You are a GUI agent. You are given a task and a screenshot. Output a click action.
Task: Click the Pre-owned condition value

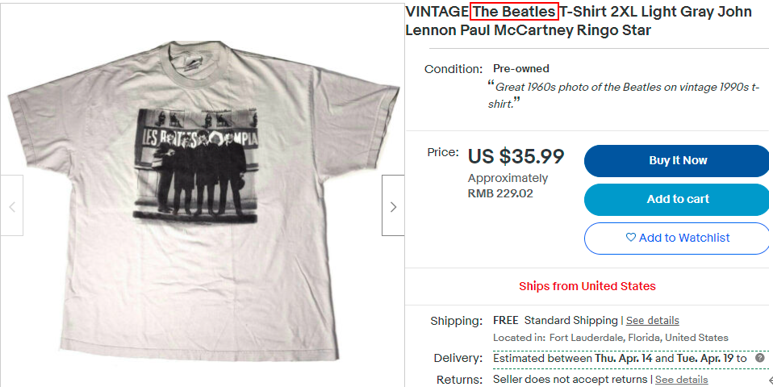(521, 69)
